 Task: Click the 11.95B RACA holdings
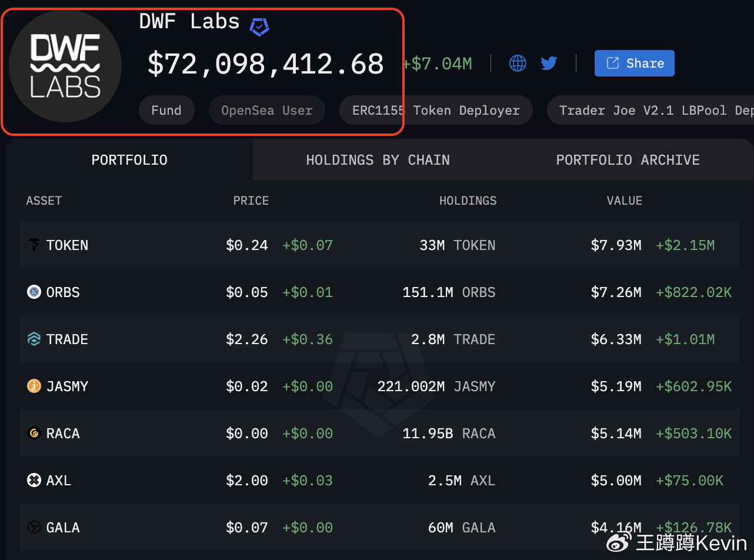(449, 434)
